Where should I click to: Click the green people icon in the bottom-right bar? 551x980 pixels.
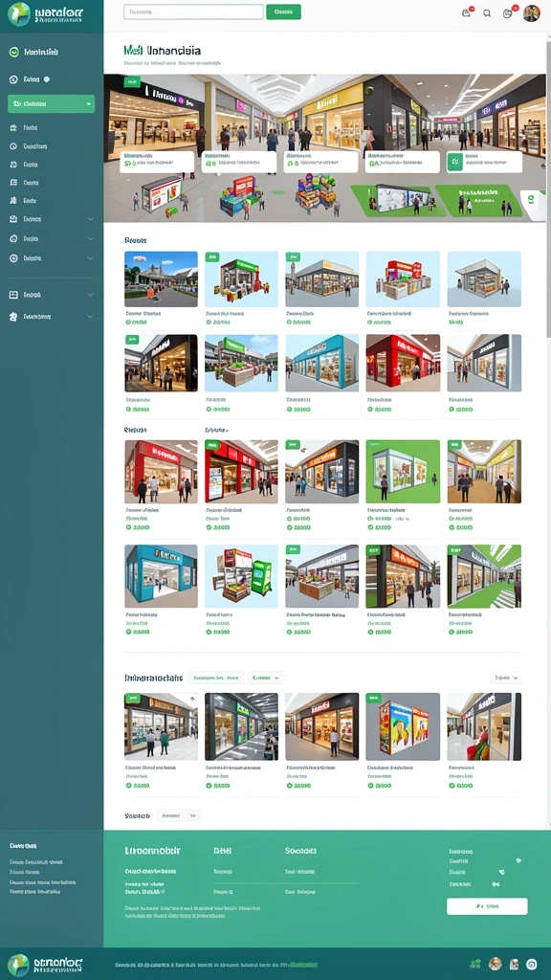click(475, 965)
